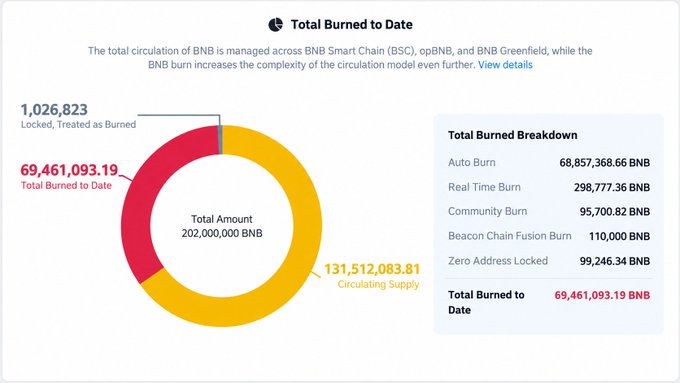Open the View details link
The width and height of the screenshot is (680, 383).
(x=505, y=65)
